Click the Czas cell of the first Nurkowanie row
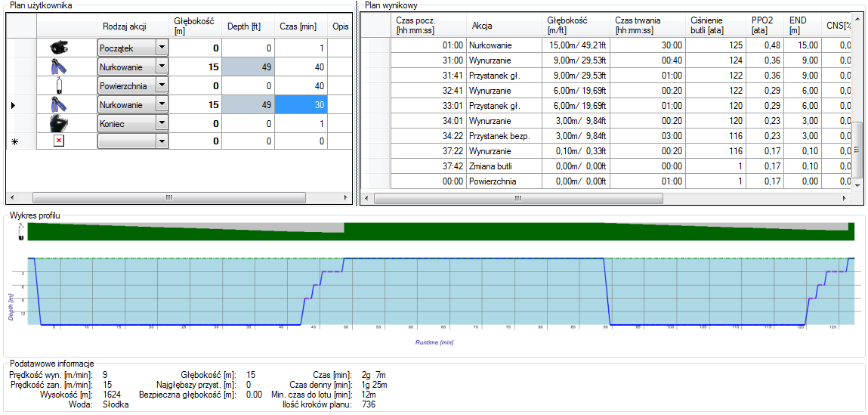The height and width of the screenshot is (415, 868). 301,67
